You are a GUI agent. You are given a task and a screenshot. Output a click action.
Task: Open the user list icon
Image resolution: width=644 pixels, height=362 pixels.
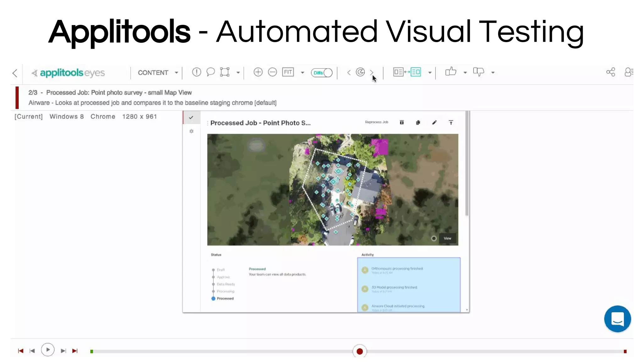(x=629, y=72)
